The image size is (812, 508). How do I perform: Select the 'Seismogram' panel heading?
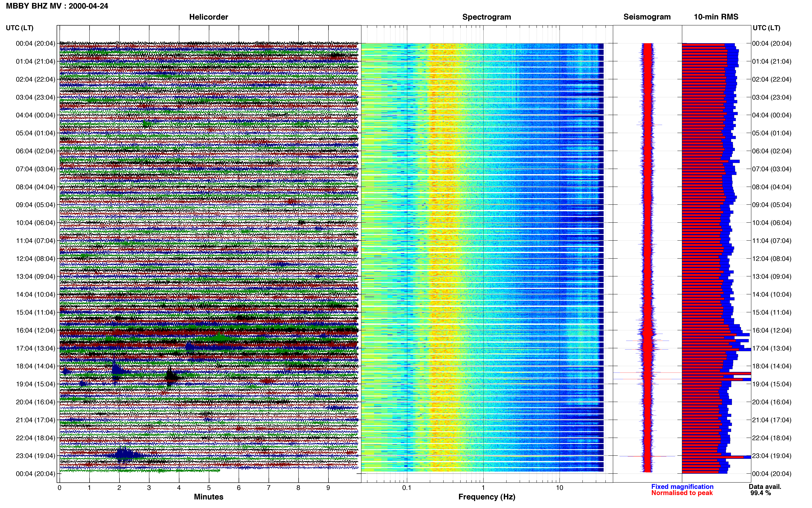coord(647,17)
